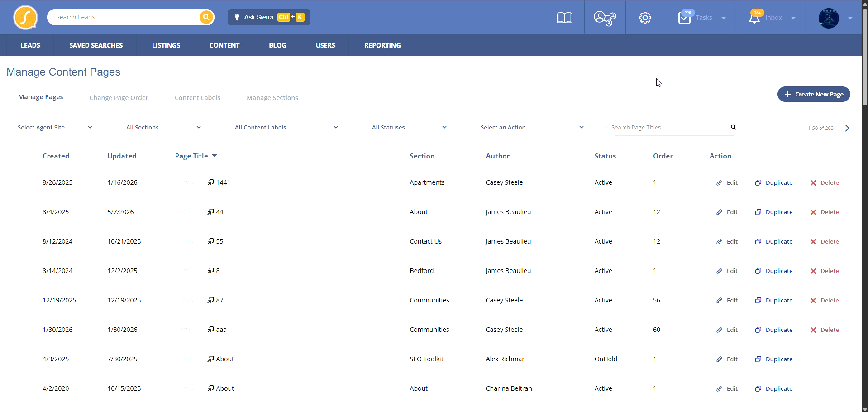
Task: Duplicate the 44 page
Action: pyautogui.click(x=774, y=212)
